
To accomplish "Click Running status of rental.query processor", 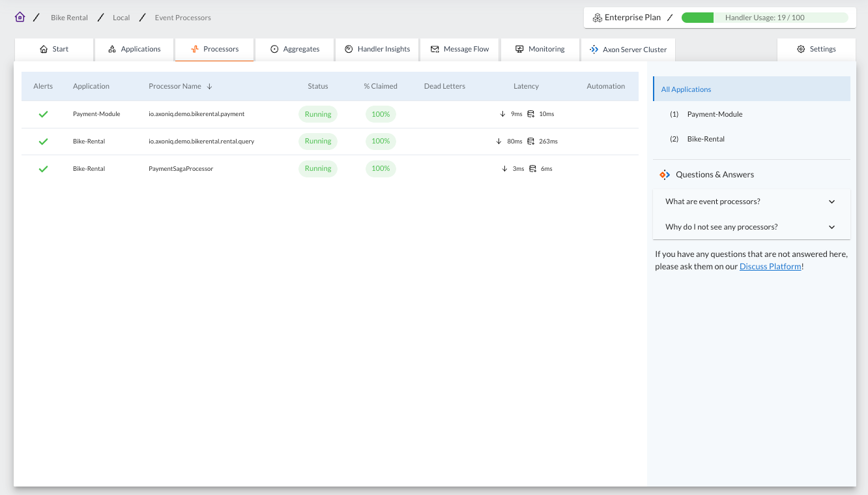I will tap(318, 141).
